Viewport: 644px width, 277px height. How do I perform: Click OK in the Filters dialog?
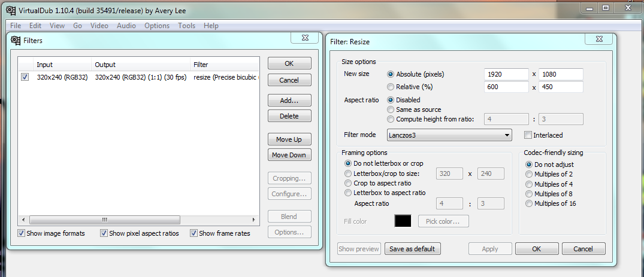click(x=289, y=63)
